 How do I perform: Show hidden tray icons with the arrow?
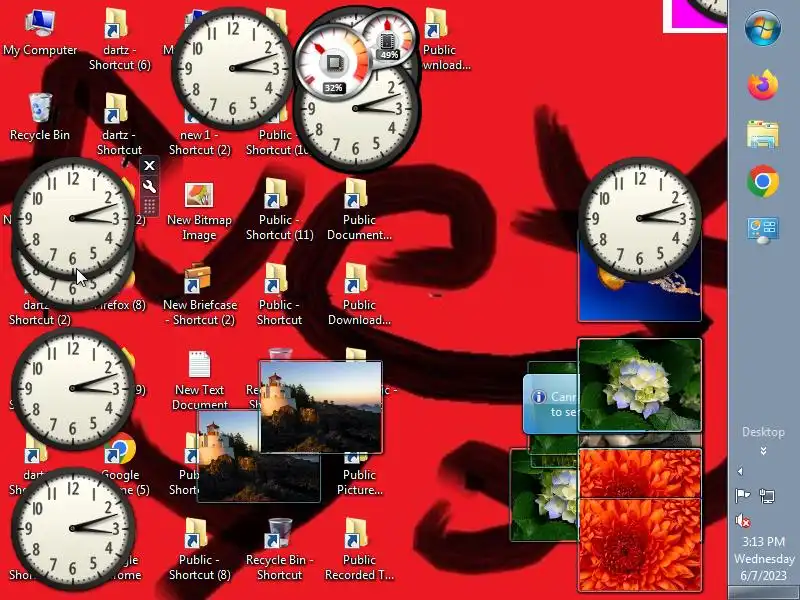click(x=740, y=471)
